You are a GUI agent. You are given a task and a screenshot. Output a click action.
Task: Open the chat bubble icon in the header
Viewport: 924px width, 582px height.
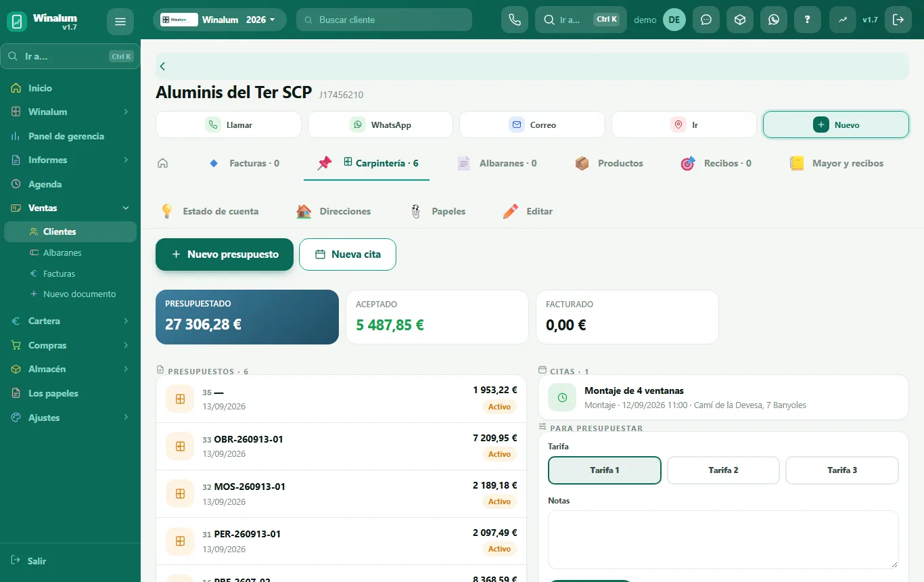click(x=706, y=20)
